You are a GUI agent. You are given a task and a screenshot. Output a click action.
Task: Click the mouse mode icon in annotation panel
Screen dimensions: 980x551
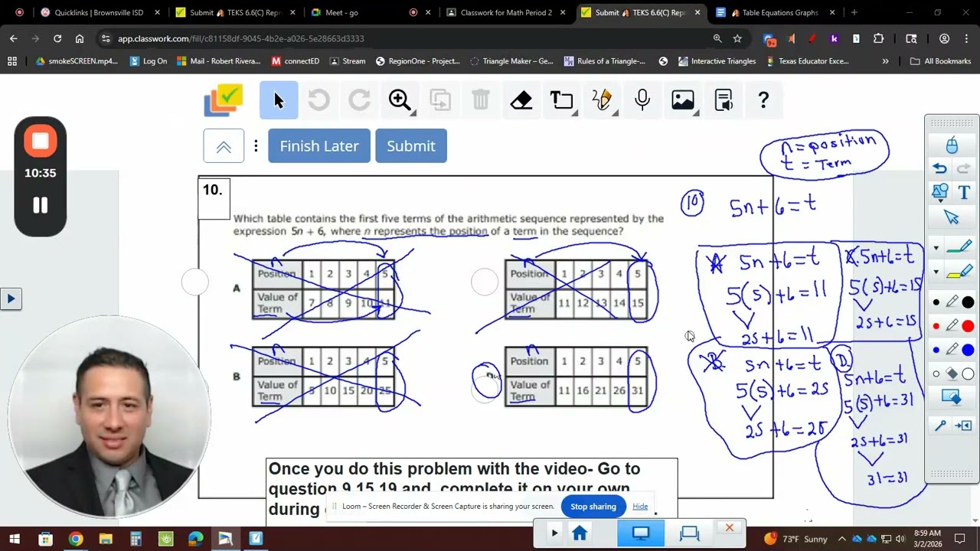click(x=952, y=145)
